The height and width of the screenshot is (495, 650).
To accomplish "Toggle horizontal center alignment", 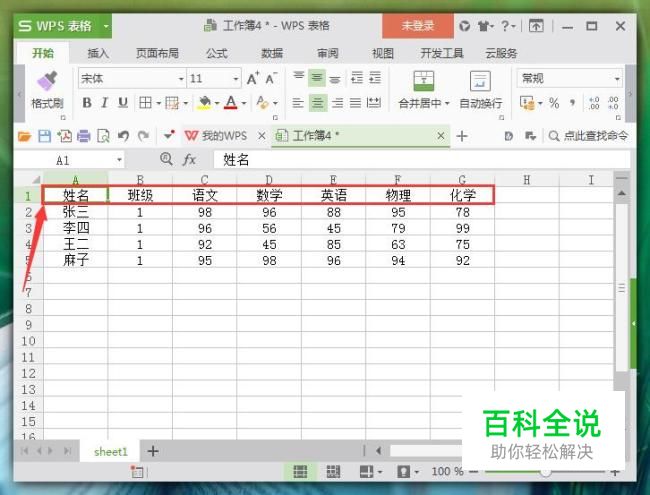I will pyautogui.click(x=318, y=102).
